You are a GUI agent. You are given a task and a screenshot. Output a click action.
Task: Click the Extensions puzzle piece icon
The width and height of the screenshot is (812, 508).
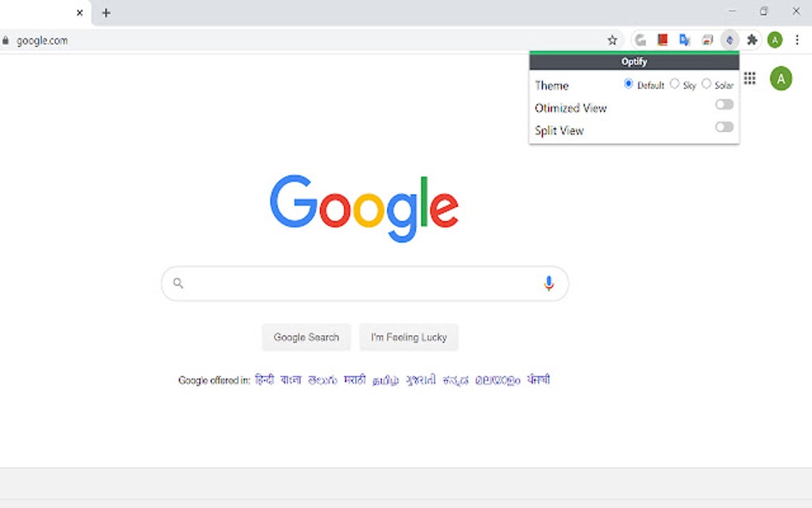751,39
